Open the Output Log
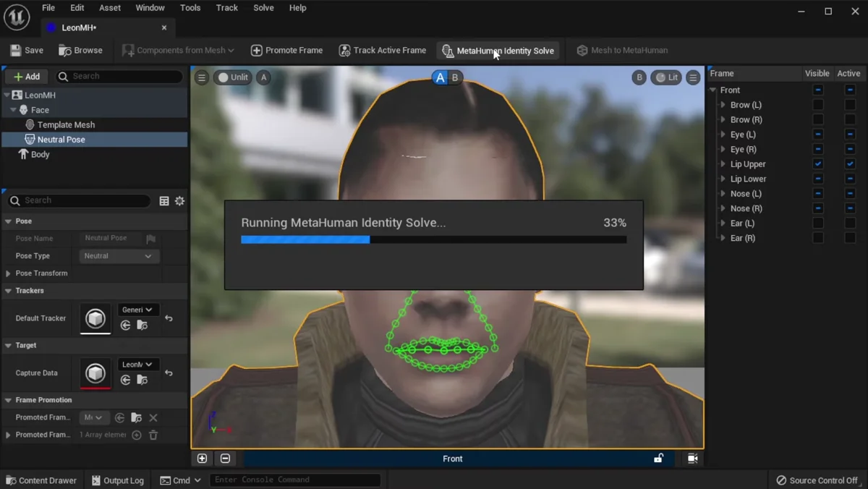The width and height of the screenshot is (868, 489). click(x=118, y=480)
